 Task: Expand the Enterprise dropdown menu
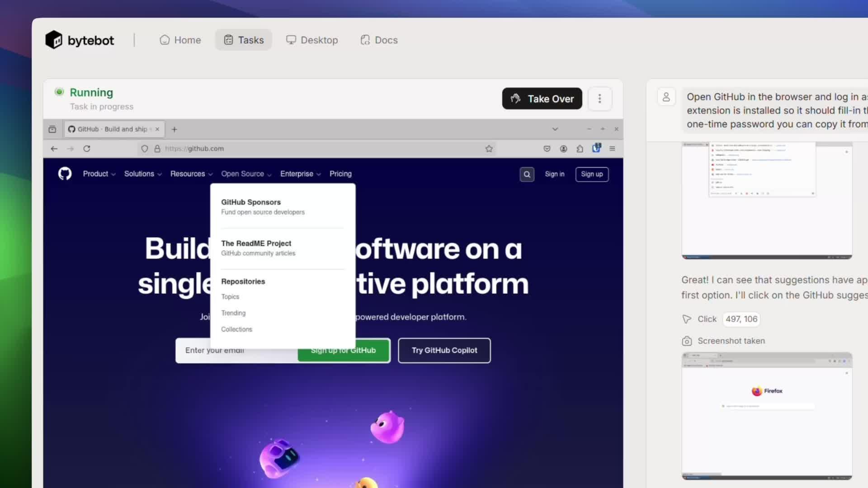[x=300, y=174]
